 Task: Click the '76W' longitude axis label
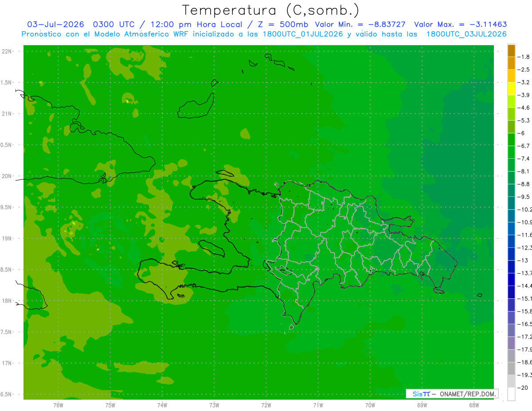coord(58,405)
